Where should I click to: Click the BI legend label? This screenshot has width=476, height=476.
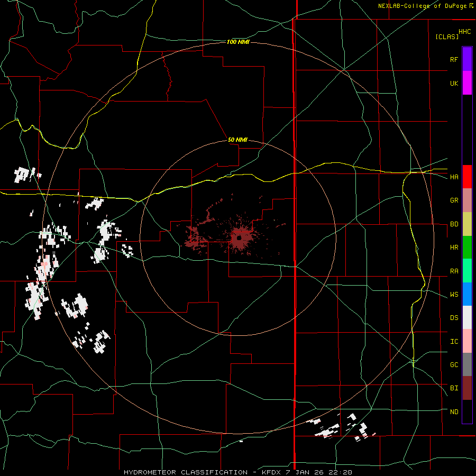tap(454, 388)
